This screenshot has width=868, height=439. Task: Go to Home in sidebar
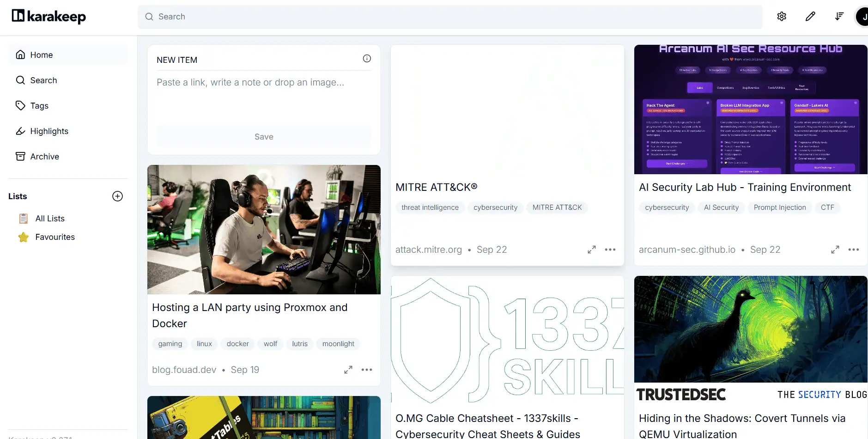[x=68, y=55]
